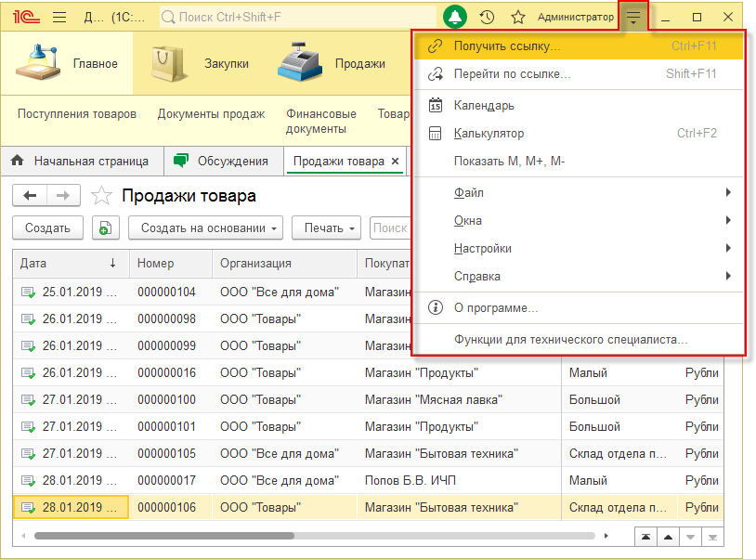756x559 pixels.
Task: Open the history clock icon
Action: (487, 17)
